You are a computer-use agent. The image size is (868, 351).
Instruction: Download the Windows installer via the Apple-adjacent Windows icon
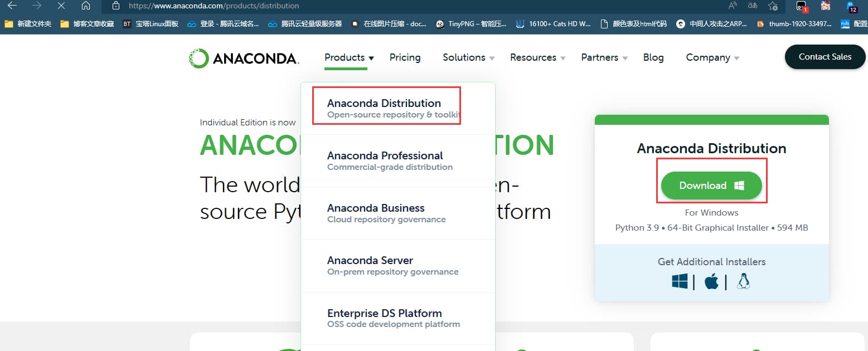click(x=679, y=282)
